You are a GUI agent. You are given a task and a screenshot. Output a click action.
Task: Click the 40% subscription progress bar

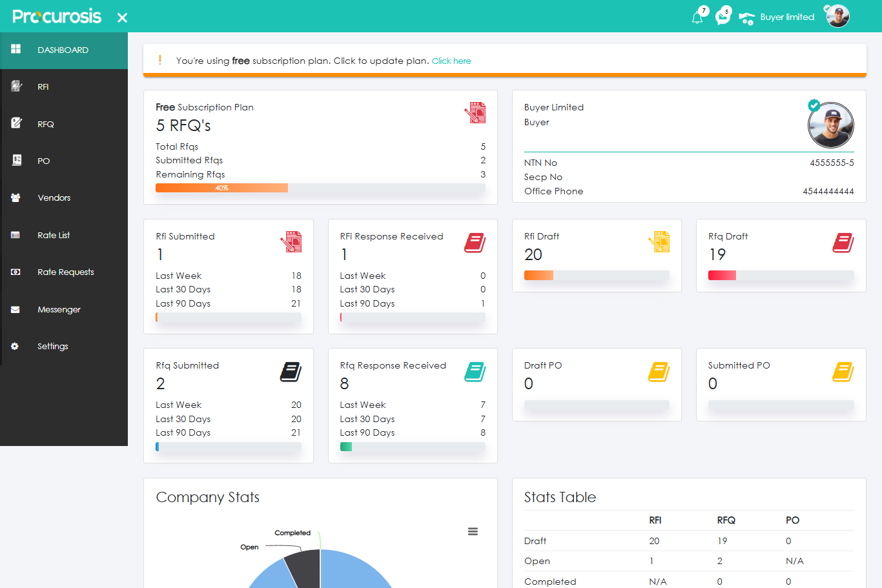click(x=221, y=188)
